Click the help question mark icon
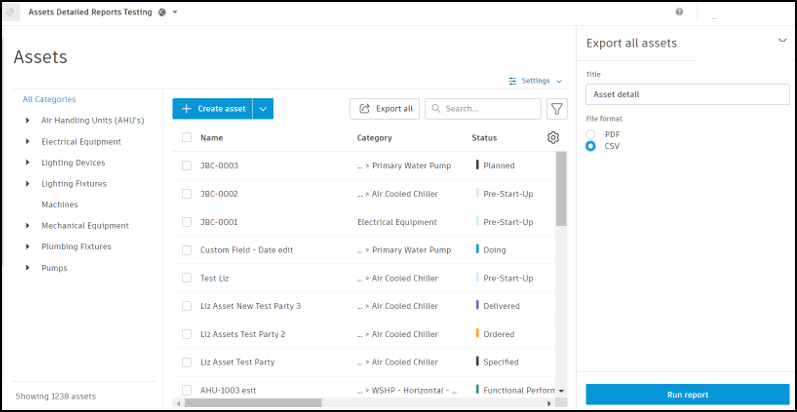The width and height of the screenshot is (797, 412). (x=679, y=12)
